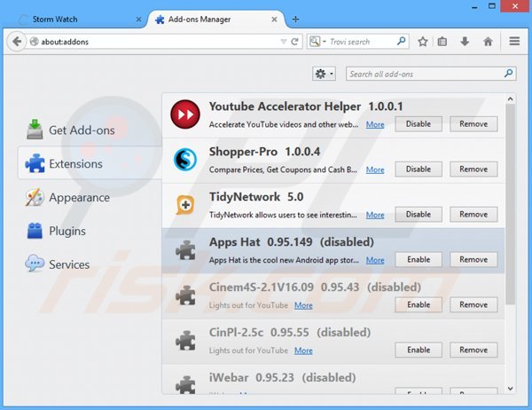This screenshot has height=410, width=532.
Task: Remove Youtube Accelerator Helper
Action: coord(473,124)
